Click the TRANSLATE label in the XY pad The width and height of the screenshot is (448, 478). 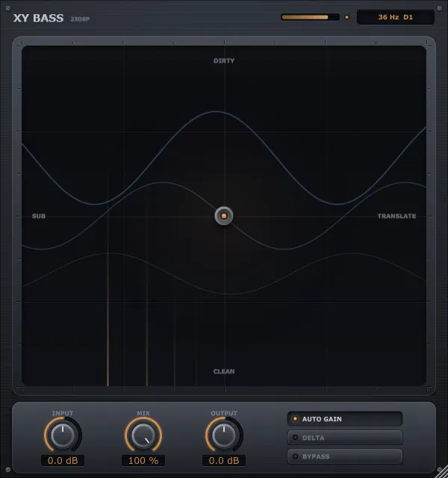396,216
